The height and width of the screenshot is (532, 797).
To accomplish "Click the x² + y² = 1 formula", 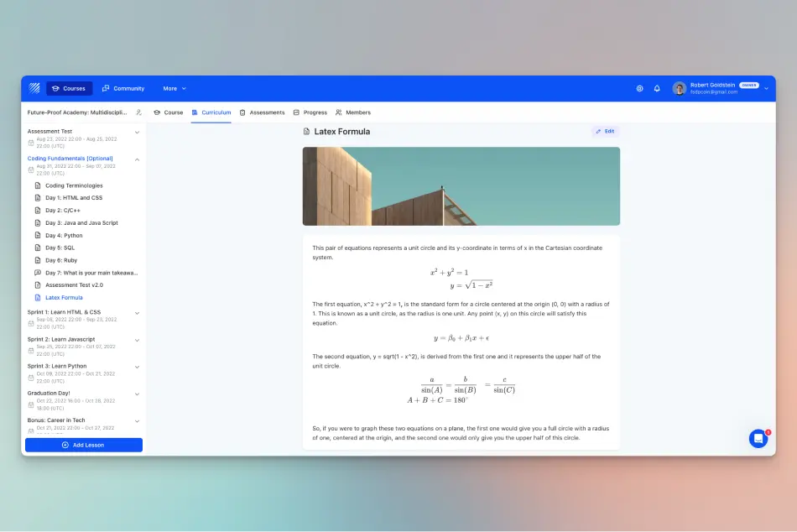I will pyautogui.click(x=450, y=272).
